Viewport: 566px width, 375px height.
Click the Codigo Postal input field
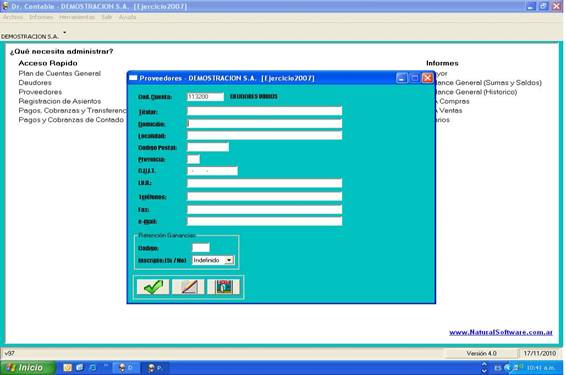click(208, 147)
